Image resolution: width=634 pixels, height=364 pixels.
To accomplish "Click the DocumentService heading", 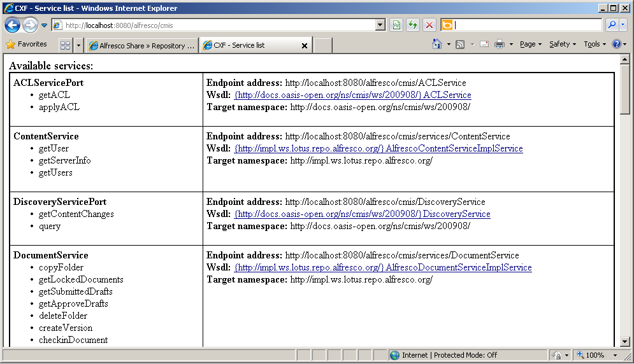I will [x=50, y=255].
